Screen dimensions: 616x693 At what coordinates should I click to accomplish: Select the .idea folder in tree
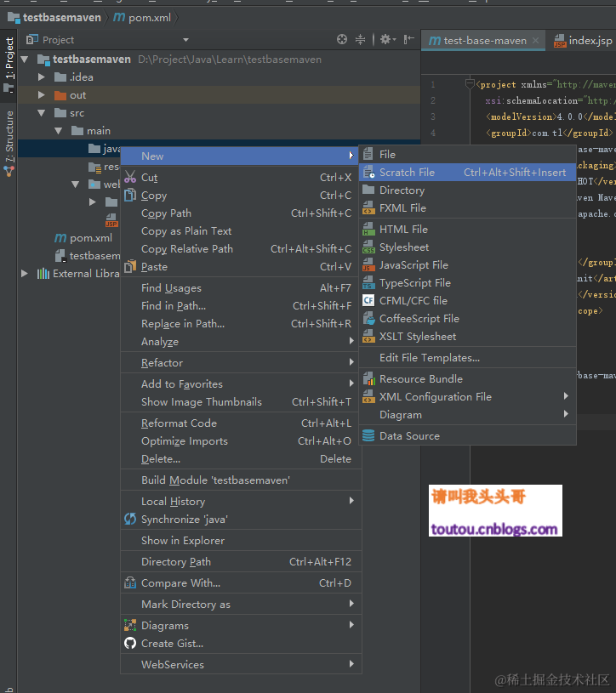(x=73, y=77)
